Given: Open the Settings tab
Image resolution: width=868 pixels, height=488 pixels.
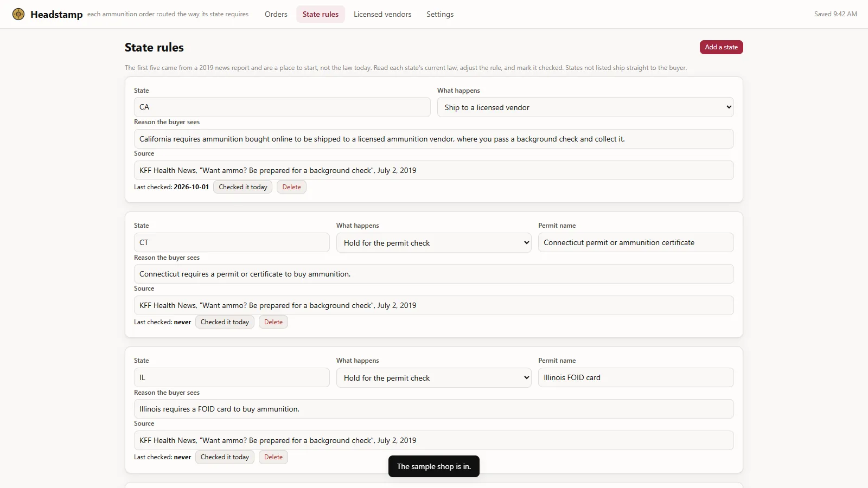Looking at the screenshot, I should pyautogui.click(x=440, y=14).
